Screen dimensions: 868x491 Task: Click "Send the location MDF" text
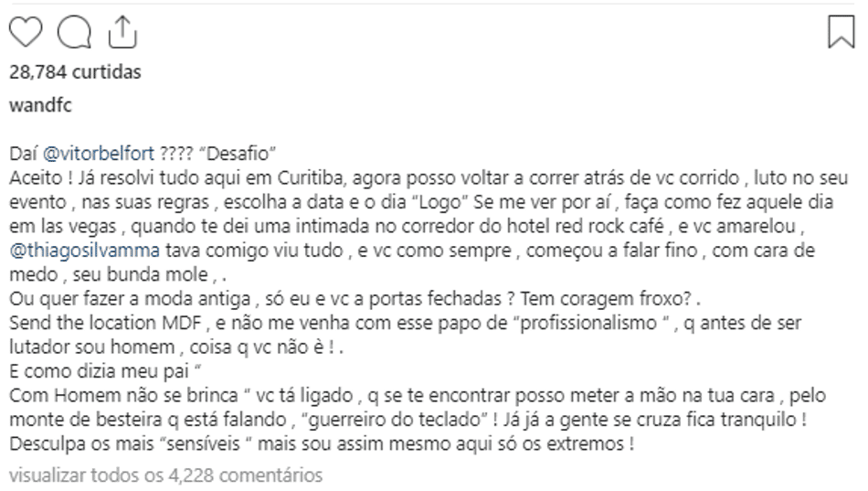[105, 323]
